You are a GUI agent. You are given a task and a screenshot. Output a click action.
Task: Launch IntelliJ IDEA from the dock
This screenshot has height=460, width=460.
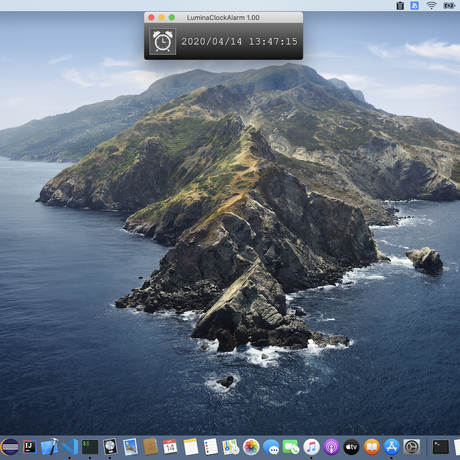coord(30,447)
